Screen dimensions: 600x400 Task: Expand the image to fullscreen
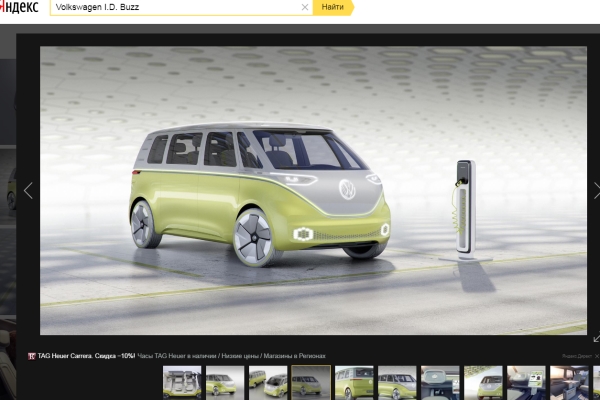tap(596, 338)
